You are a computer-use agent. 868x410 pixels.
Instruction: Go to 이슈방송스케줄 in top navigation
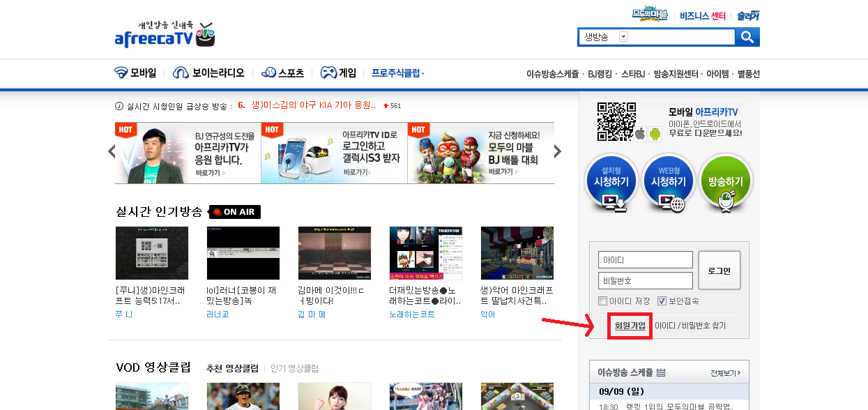(x=552, y=73)
